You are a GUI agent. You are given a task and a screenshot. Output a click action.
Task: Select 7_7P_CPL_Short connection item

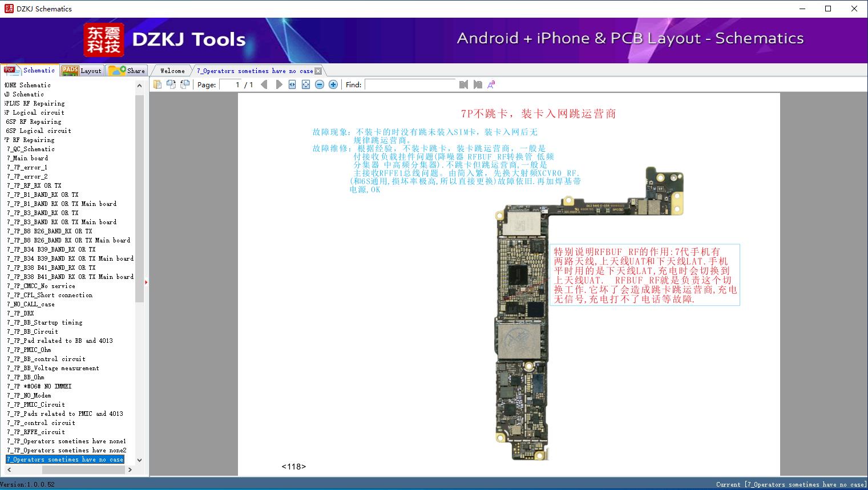pos(50,295)
